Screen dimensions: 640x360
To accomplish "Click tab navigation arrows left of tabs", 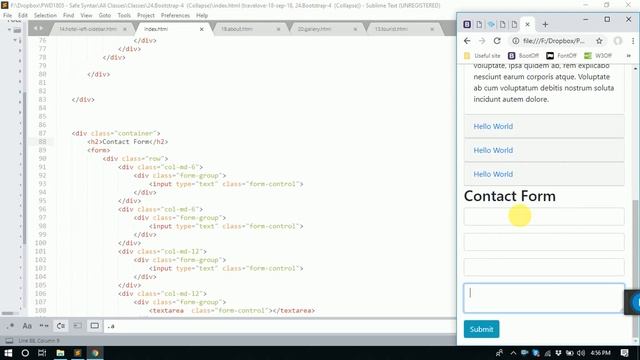I will point(38,29).
